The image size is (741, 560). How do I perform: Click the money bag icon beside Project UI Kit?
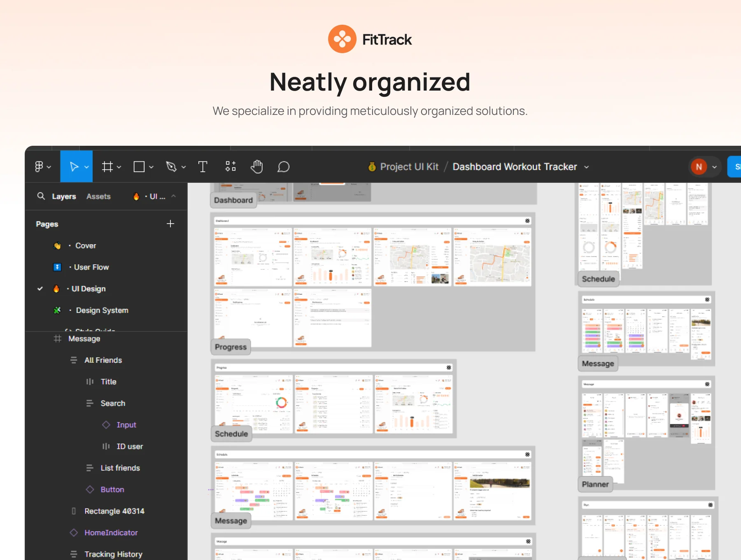372,166
